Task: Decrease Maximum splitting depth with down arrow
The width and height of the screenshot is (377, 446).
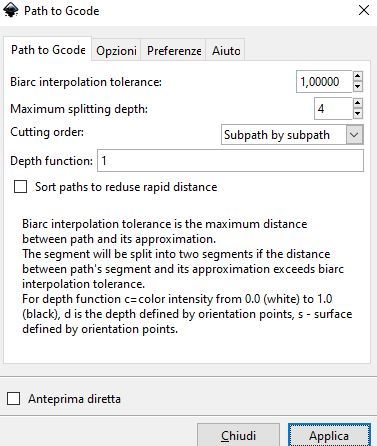Action: (x=358, y=114)
